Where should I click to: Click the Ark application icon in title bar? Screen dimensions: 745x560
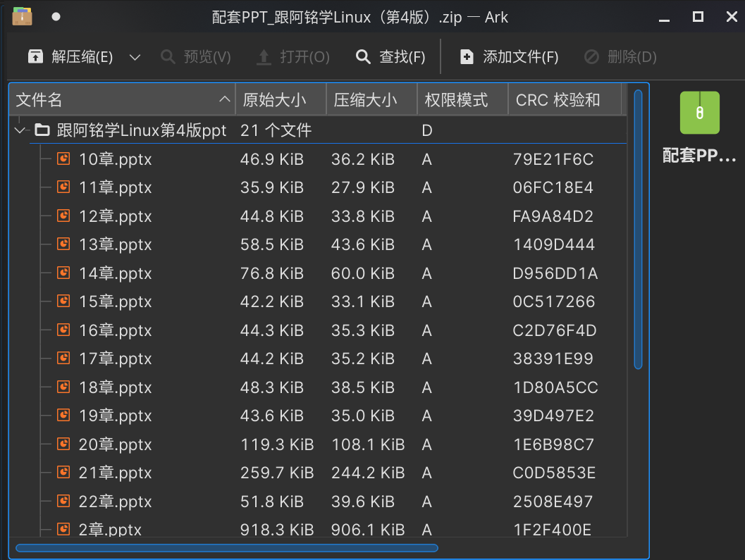22,17
